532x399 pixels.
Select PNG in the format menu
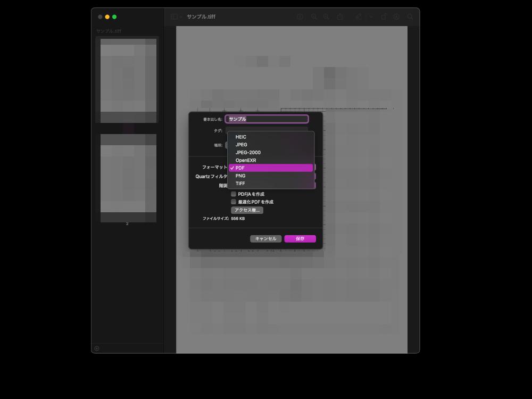click(x=271, y=176)
